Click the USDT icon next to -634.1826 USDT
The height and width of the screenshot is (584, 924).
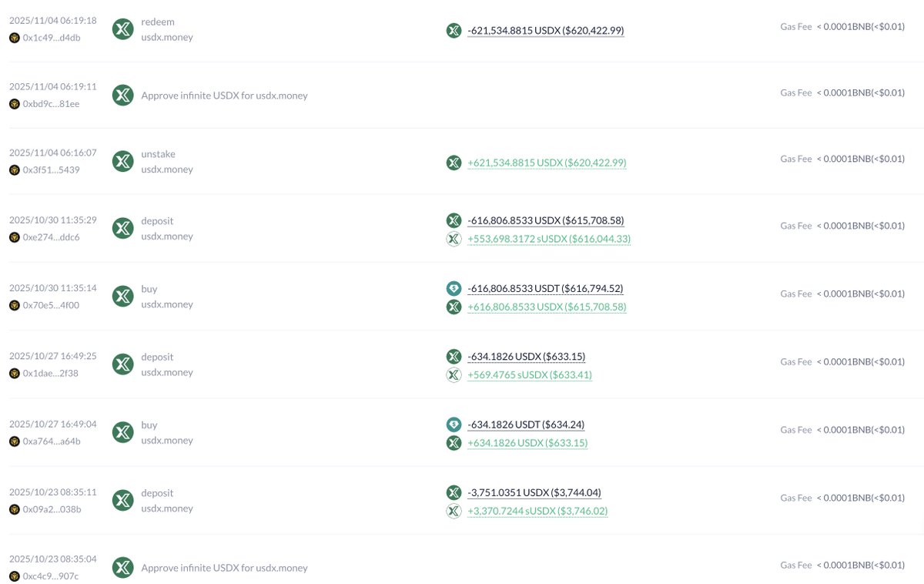[x=454, y=425]
